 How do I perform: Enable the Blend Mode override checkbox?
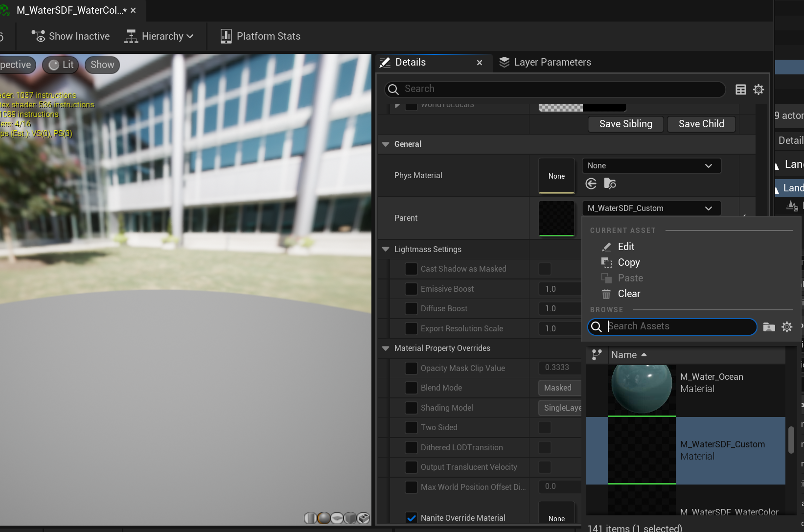click(411, 388)
